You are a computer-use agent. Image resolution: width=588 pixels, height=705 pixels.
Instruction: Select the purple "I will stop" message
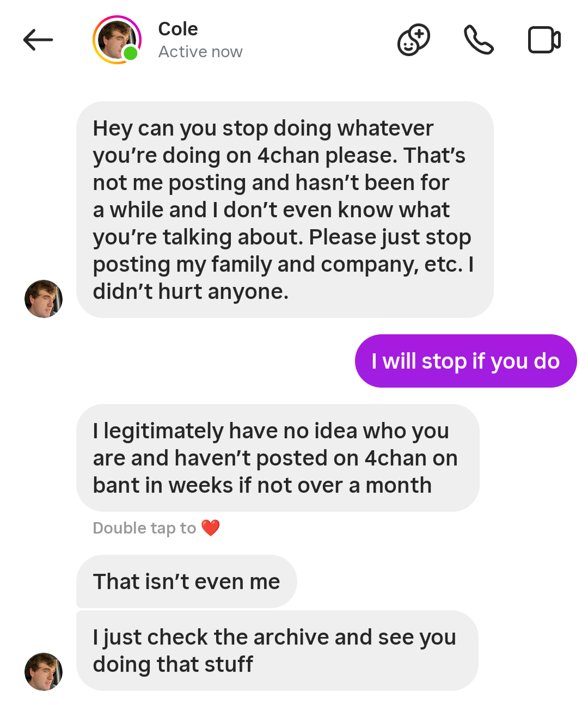[465, 361]
